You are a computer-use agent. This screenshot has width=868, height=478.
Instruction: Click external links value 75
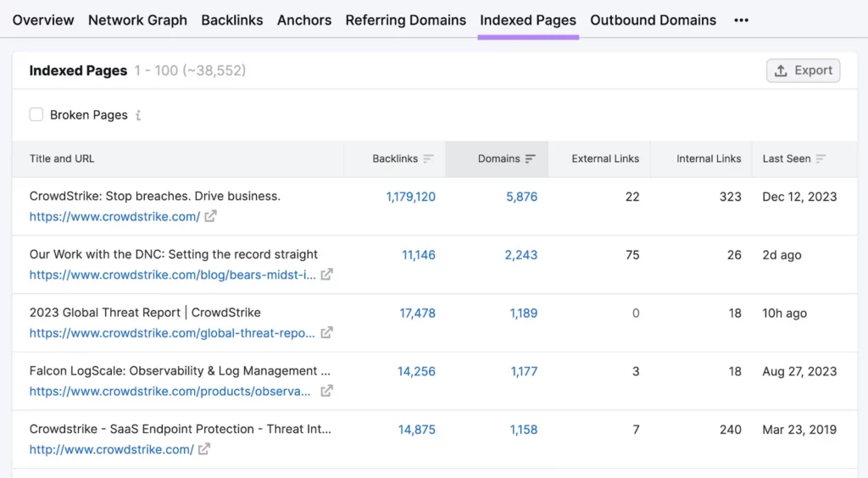click(x=632, y=255)
